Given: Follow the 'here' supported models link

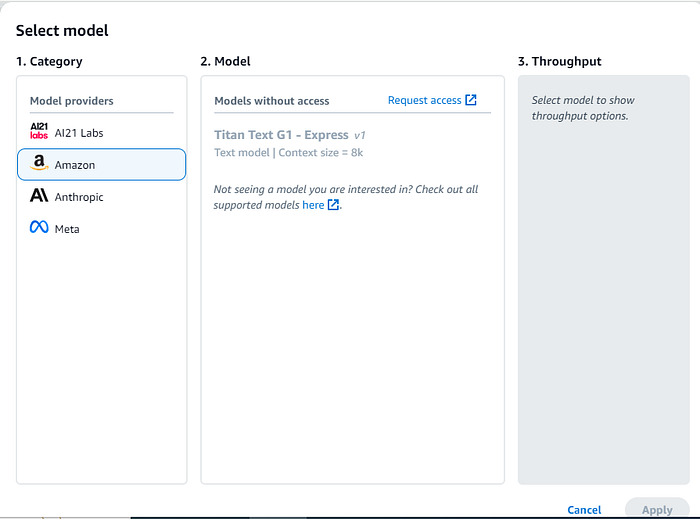Looking at the screenshot, I should (313, 205).
